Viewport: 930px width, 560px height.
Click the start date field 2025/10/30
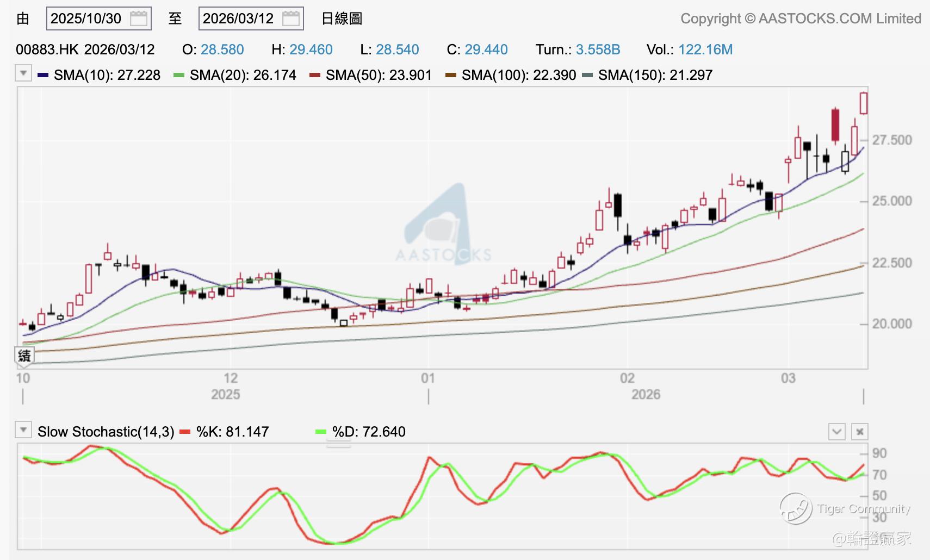86,19
